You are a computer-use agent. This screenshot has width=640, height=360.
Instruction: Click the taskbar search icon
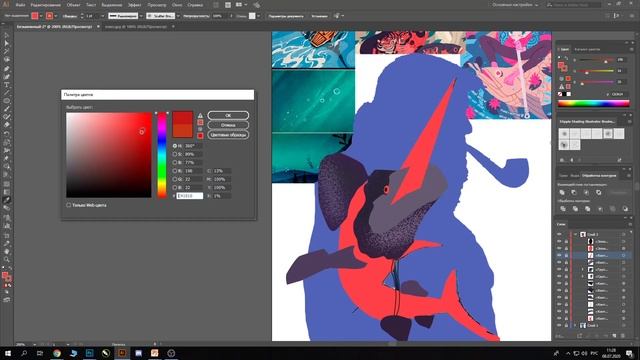24,353
